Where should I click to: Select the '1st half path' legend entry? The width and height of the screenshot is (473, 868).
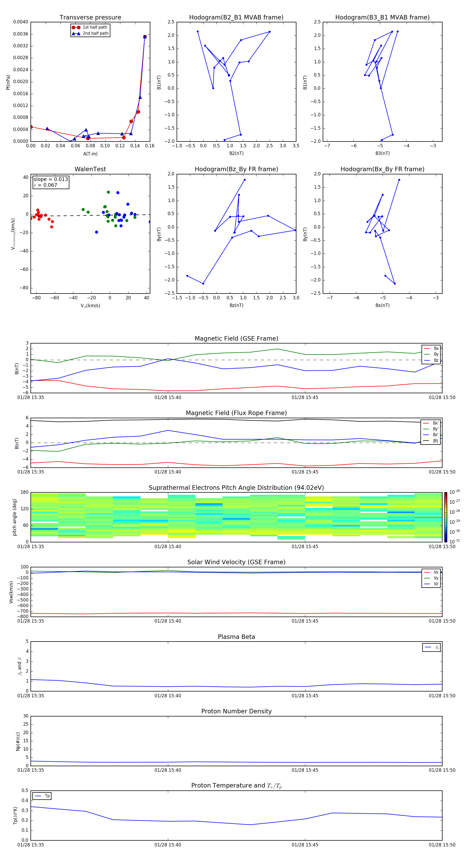pos(90,27)
